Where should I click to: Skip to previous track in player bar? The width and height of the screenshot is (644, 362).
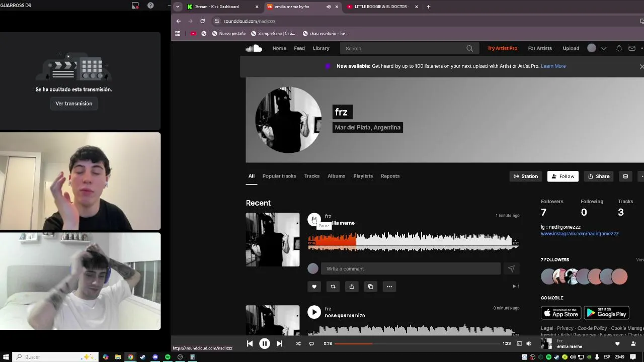[250, 343]
